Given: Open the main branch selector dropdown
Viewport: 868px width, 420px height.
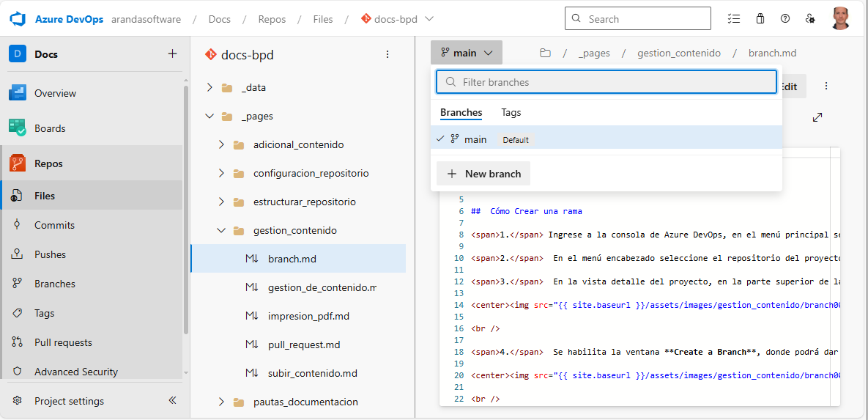Looking at the screenshot, I should [466, 53].
